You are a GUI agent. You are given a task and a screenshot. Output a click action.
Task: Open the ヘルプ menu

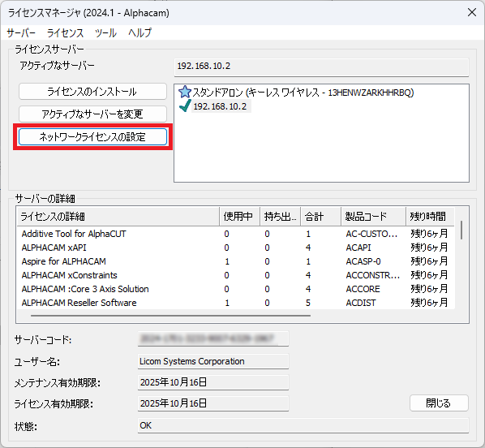click(139, 32)
